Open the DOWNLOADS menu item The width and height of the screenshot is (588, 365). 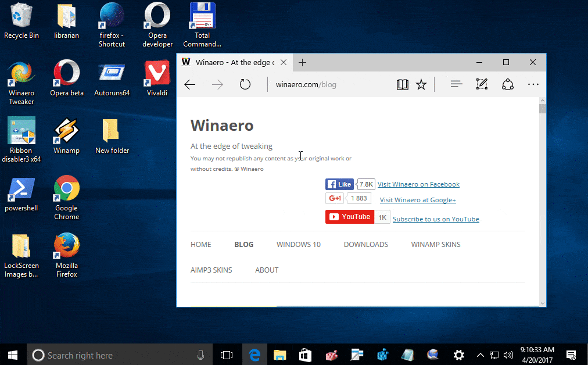[366, 245]
